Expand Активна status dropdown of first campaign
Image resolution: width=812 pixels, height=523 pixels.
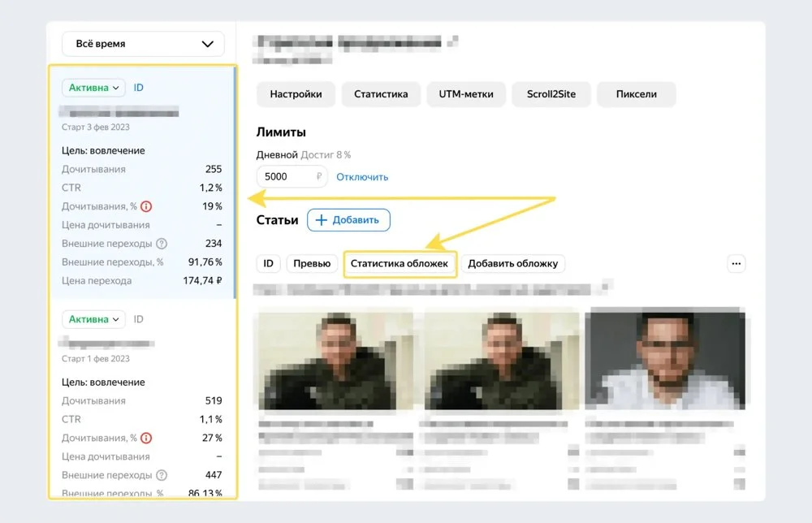click(x=93, y=88)
